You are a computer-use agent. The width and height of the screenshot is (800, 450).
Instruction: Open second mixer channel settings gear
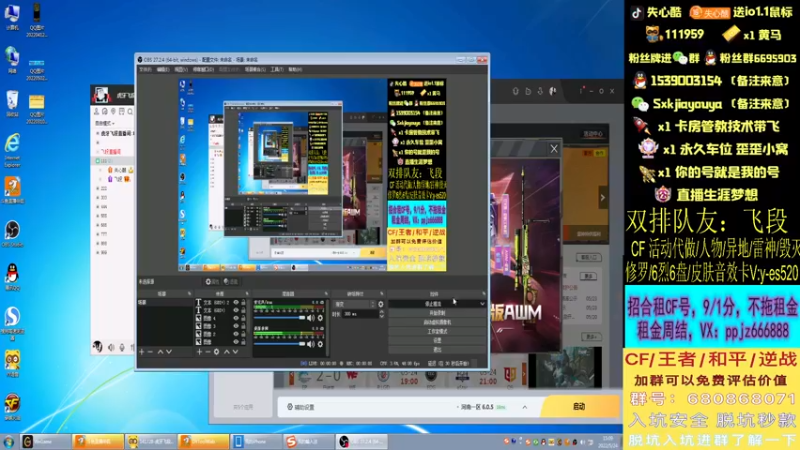(x=320, y=344)
